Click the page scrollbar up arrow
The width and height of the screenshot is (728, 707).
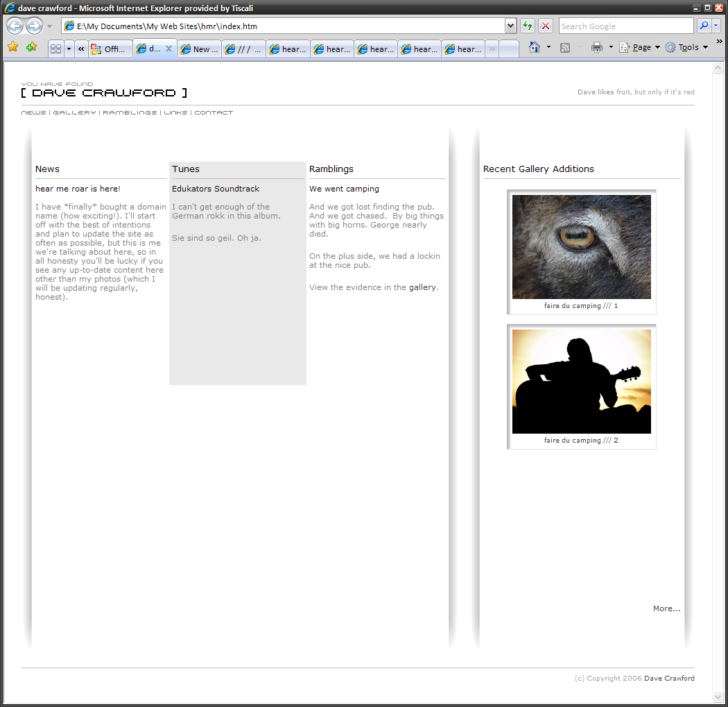718,68
